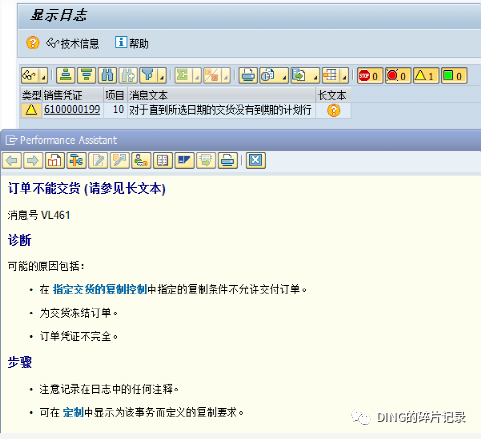Click the 消息文本 column header

221,95
